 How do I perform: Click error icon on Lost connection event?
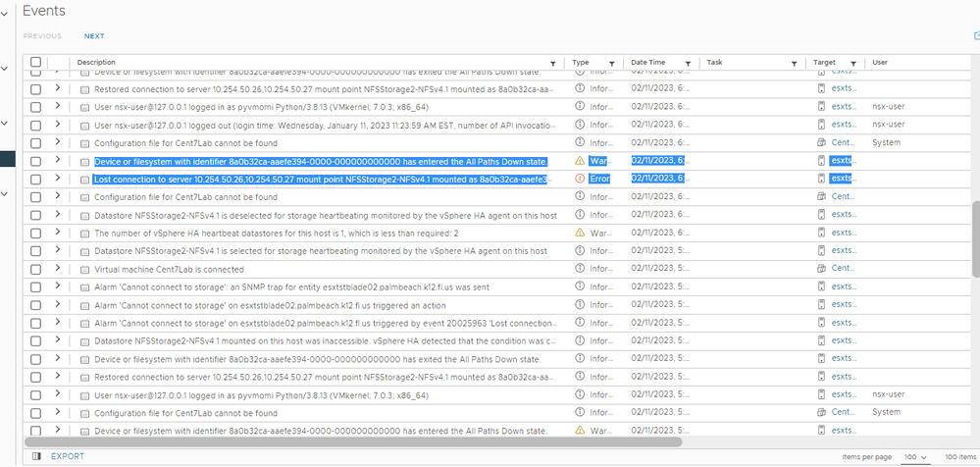click(x=579, y=179)
